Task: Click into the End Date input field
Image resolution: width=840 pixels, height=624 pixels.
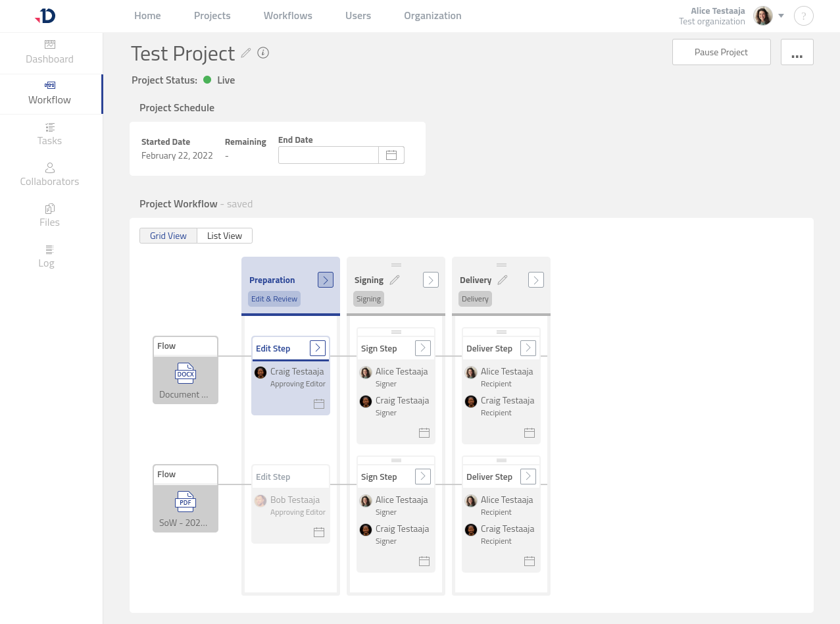Action: tap(328, 155)
